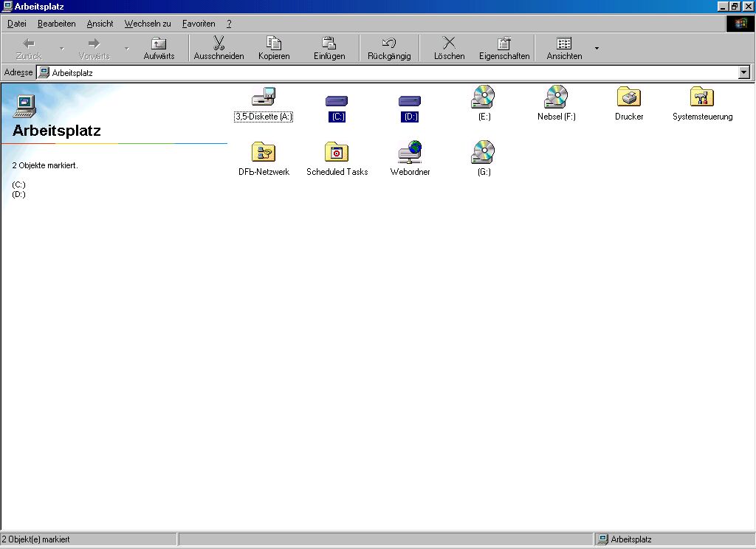This screenshot has width=756, height=549.
Task: Select the (G:) CD drive icon
Action: [483, 152]
